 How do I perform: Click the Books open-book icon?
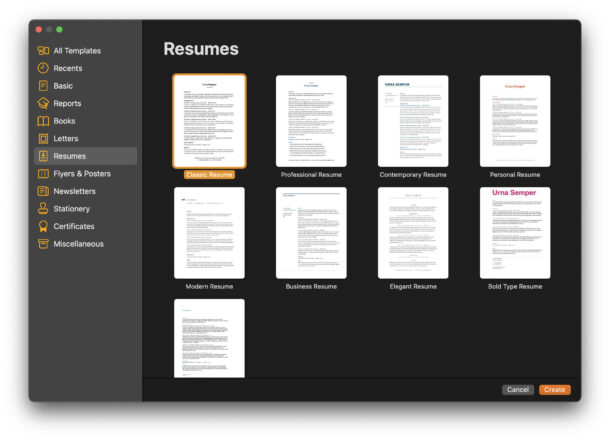click(43, 121)
